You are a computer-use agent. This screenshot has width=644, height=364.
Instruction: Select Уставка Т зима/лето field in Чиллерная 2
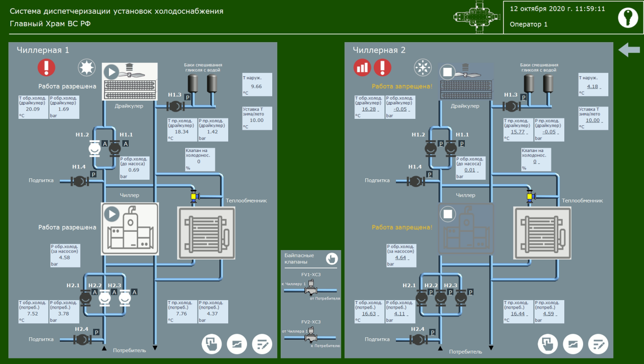tap(592, 120)
